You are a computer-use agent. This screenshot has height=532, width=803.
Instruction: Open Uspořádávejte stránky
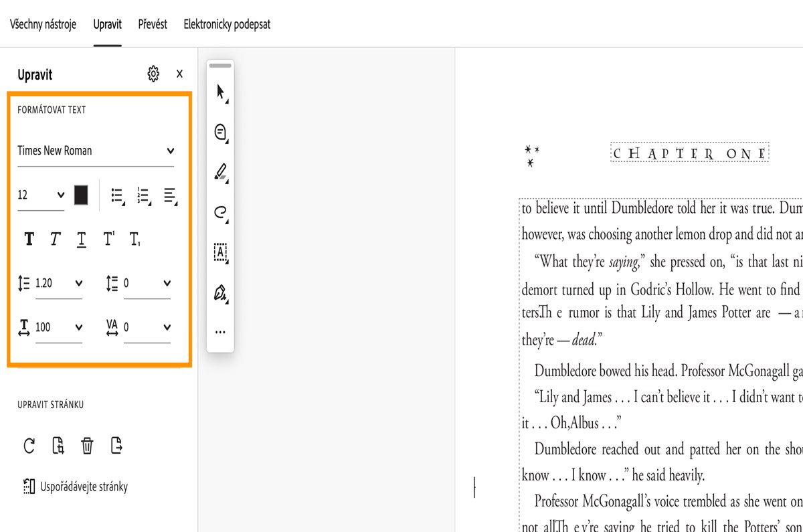click(75, 486)
